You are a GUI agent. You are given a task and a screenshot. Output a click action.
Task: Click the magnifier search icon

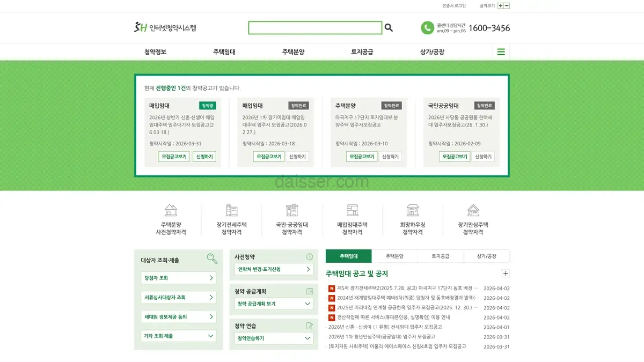click(389, 27)
